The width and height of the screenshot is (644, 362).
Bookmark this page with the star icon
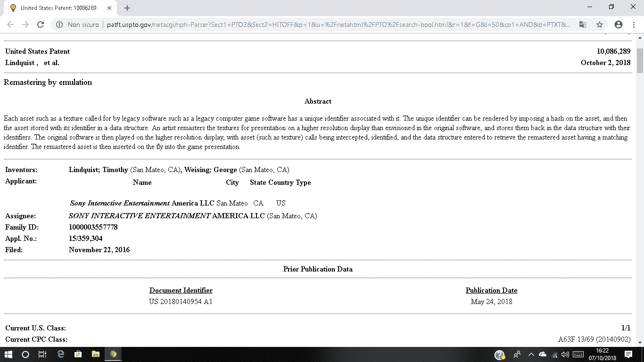(600, 25)
